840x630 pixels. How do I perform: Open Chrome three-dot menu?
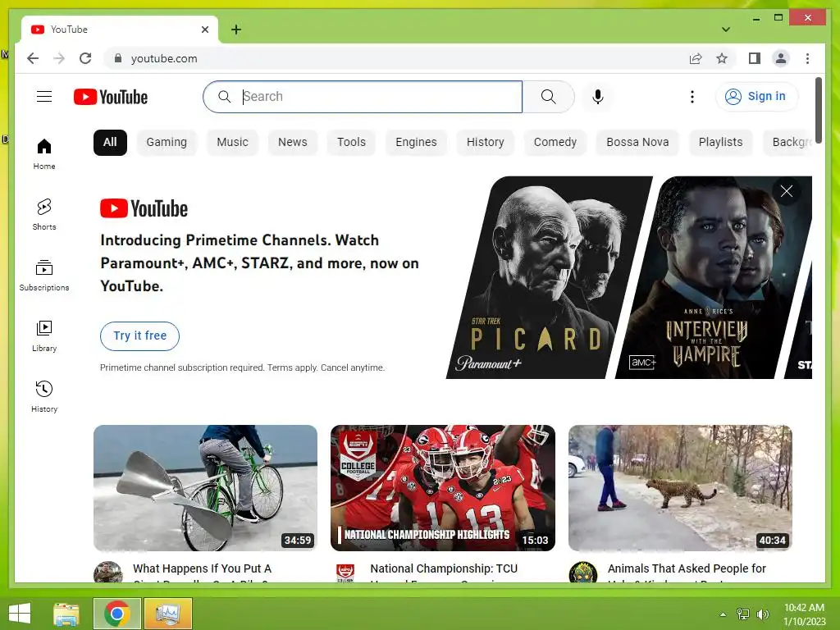click(x=807, y=58)
